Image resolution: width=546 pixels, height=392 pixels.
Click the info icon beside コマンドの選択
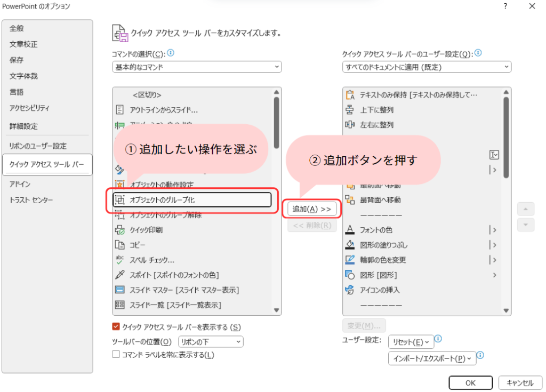171,53
